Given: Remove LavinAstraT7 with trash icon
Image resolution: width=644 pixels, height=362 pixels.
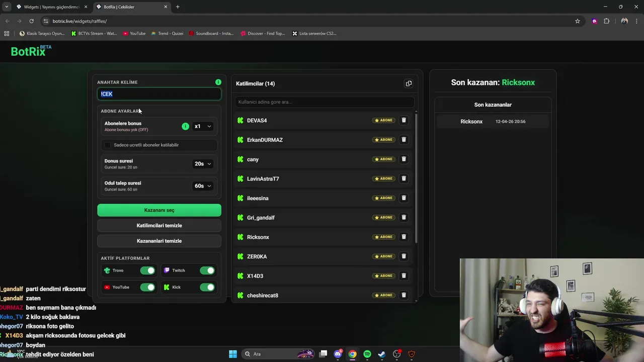Looking at the screenshot, I should coord(404,178).
